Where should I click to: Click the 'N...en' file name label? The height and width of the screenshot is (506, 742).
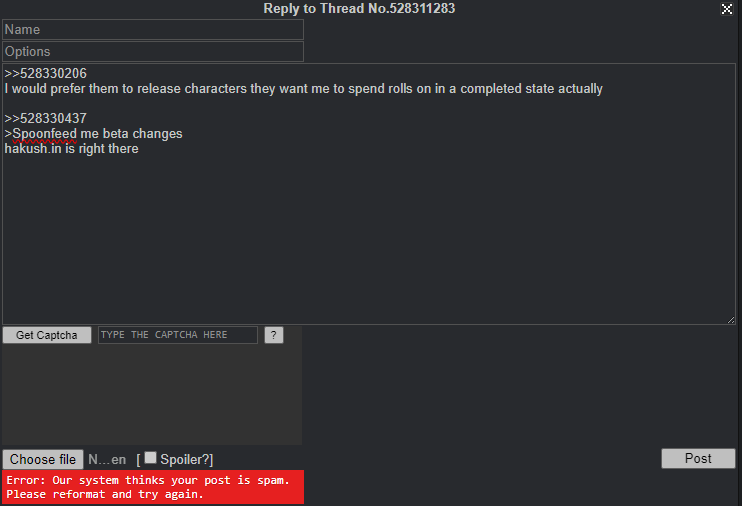pos(107,460)
